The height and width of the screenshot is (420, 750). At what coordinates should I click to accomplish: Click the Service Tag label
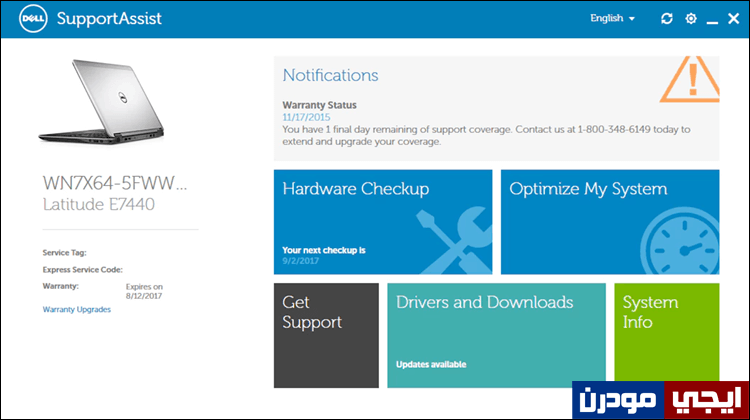65,253
